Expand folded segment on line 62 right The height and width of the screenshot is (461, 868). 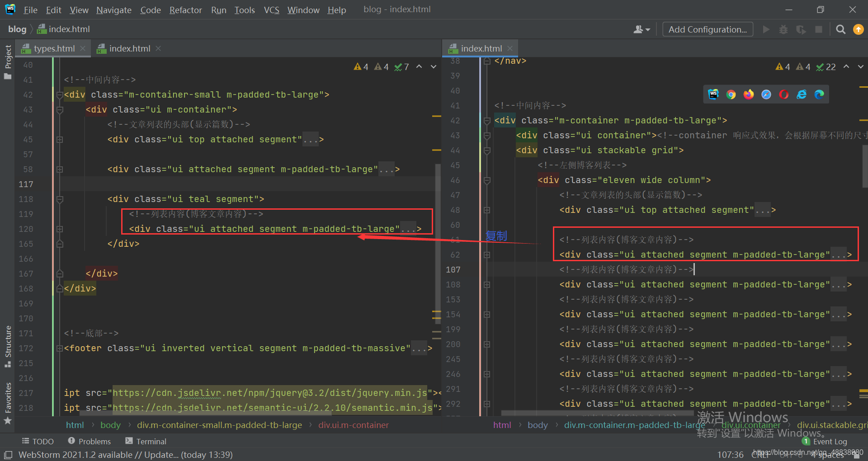coord(487,255)
